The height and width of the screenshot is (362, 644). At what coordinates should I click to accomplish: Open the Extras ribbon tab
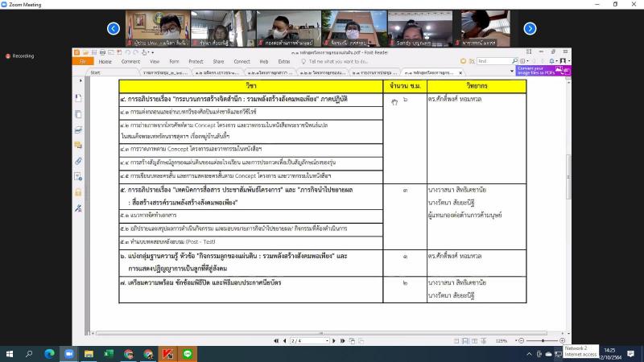pyautogui.click(x=284, y=62)
